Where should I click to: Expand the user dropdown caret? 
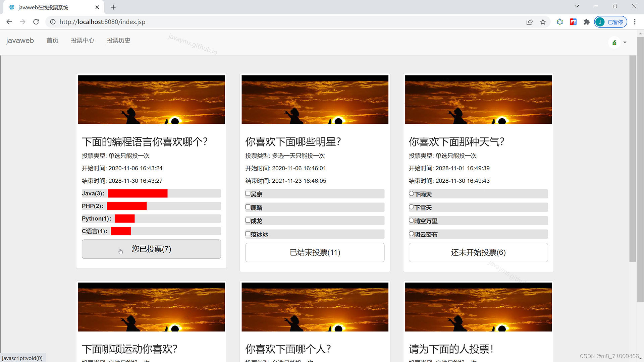(x=625, y=42)
